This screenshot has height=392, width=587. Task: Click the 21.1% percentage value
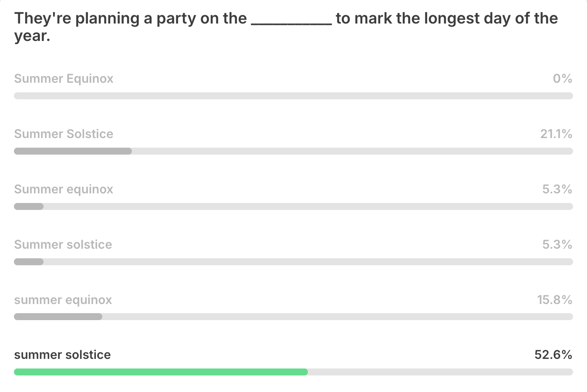557,134
